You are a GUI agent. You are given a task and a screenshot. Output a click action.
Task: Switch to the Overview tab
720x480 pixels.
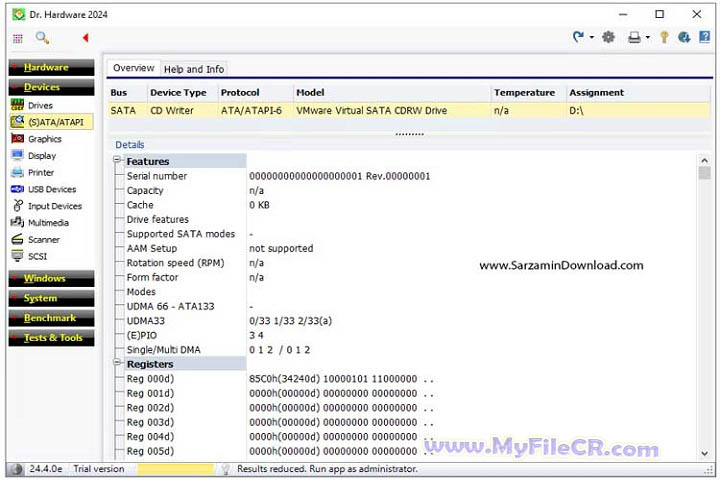(134, 68)
